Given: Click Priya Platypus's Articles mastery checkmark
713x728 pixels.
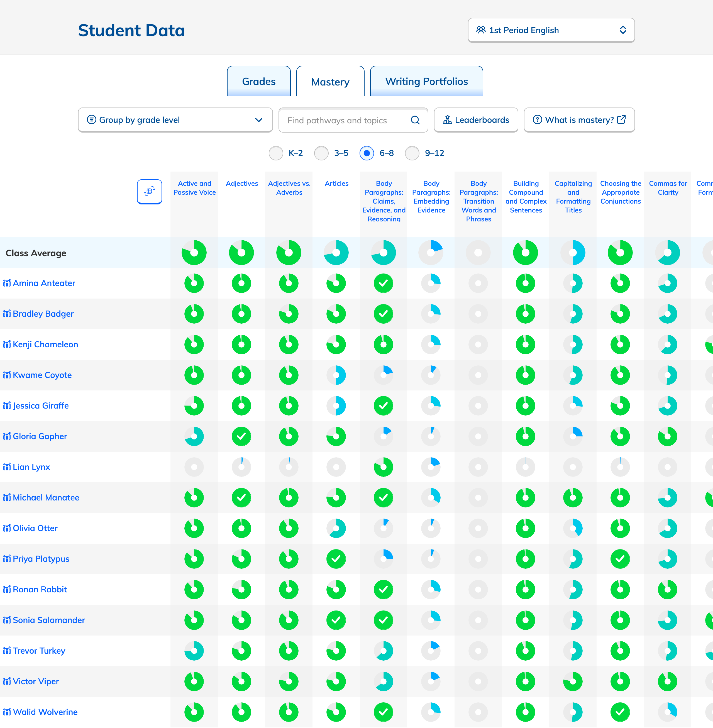Looking at the screenshot, I should [336, 559].
